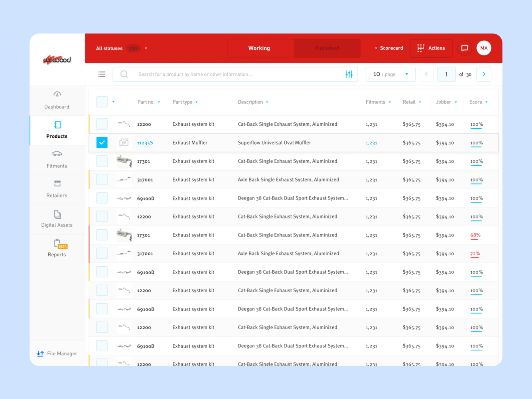Screen dimensions: 532x399
Task: Open the Dashboard gauge icon
Action: (x=57, y=94)
